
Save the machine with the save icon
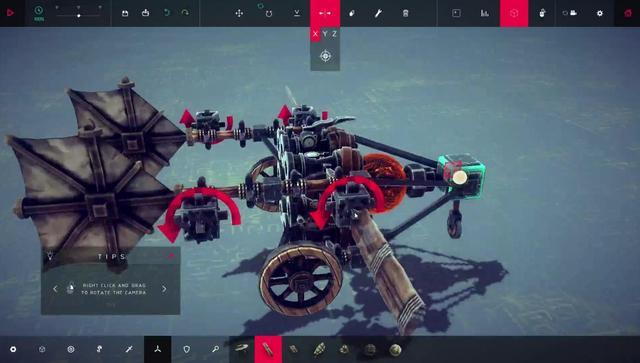coord(125,13)
